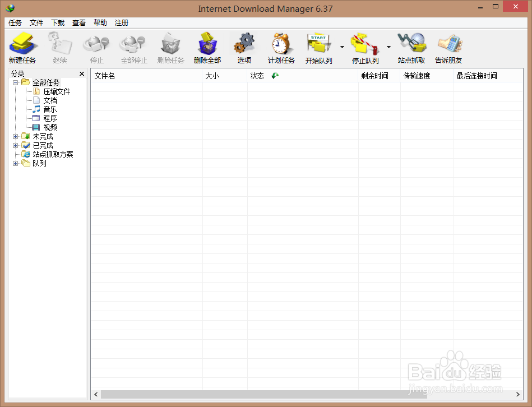
Task: Sort by the 状态 column header
Action: [303, 76]
